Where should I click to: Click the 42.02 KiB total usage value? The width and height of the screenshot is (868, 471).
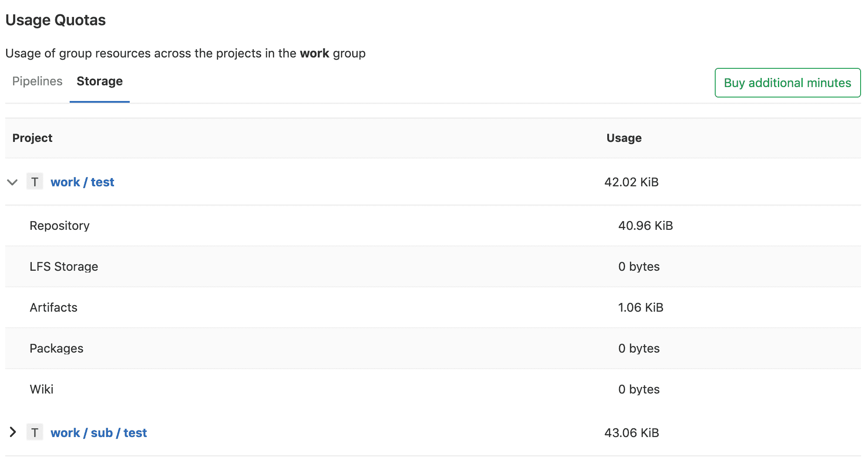click(x=632, y=182)
